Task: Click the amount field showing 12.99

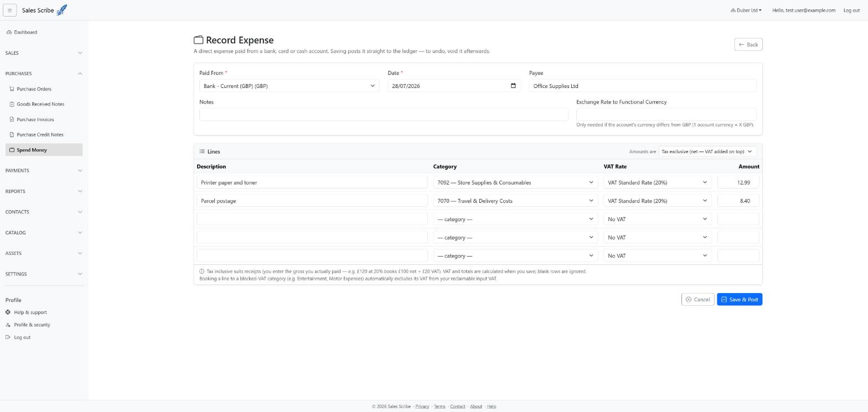Action: click(x=738, y=182)
